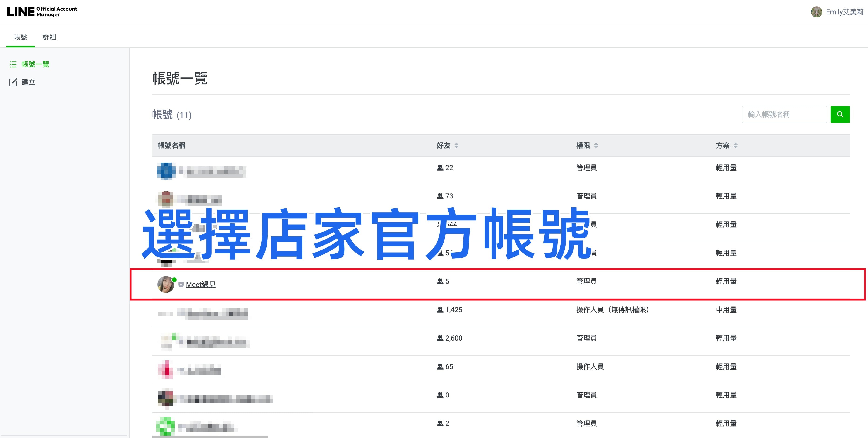This screenshot has height=438, width=868.
Task: Click the 中用量 plan cell
Action: click(x=726, y=310)
